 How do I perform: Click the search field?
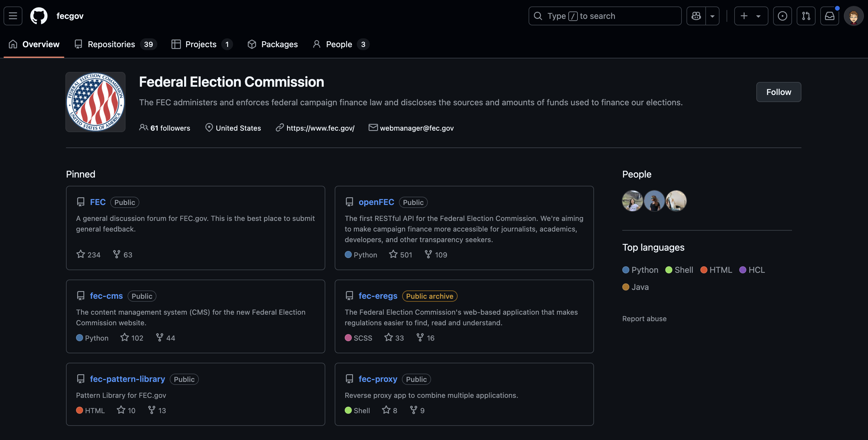[605, 16]
